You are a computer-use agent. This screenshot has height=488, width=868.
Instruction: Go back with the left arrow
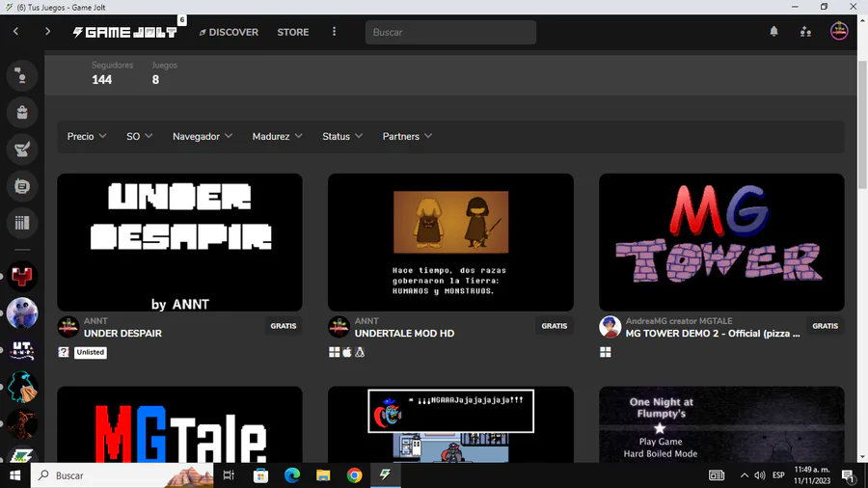tap(16, 32)
